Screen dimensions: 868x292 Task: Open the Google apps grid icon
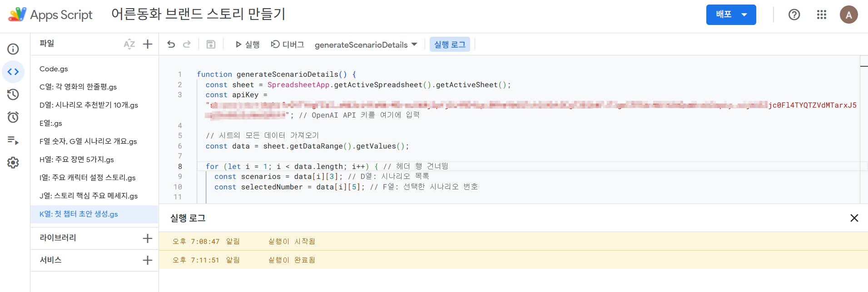coord(821,15)
